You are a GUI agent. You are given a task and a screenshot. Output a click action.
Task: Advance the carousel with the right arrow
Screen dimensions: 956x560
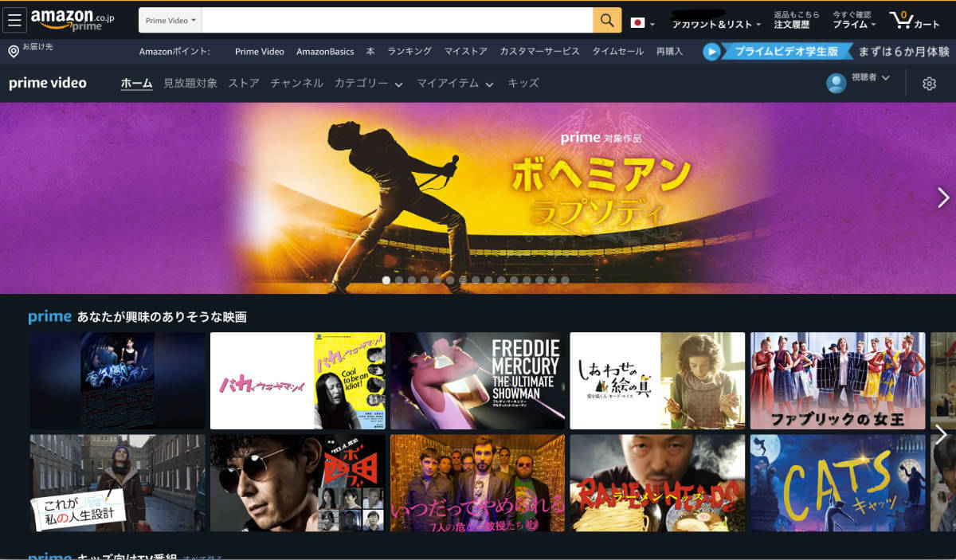coord(943,198)
